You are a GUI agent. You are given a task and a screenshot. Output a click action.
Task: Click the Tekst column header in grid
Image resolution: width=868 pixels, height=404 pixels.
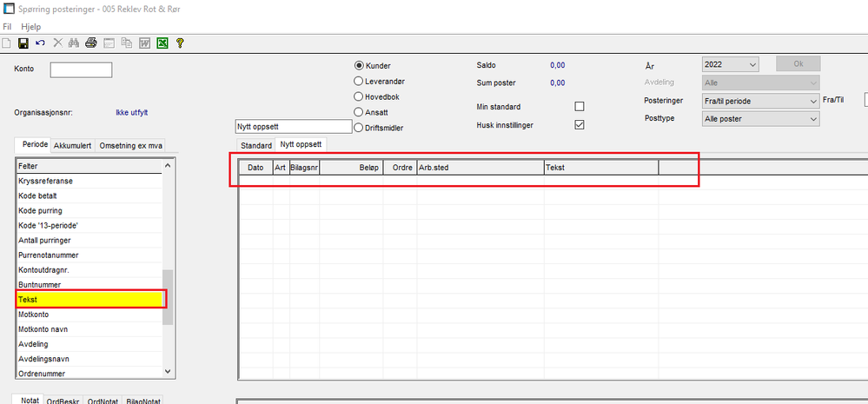click(601, 168)
